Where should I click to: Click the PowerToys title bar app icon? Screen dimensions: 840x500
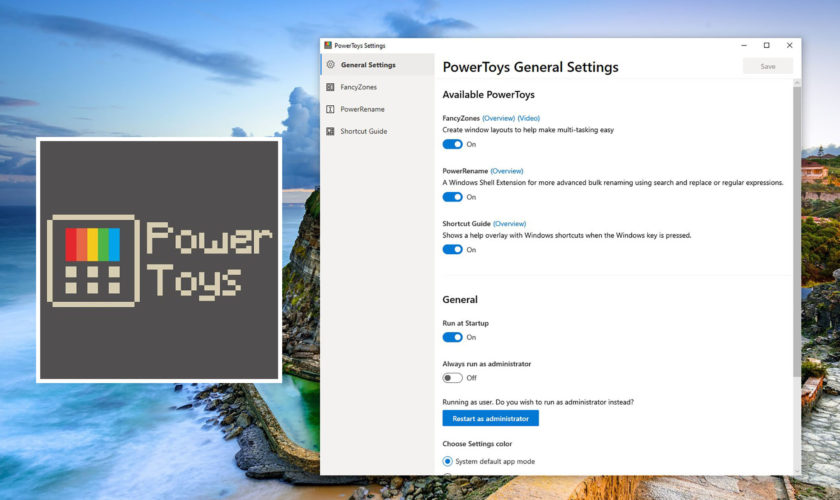tap(328, 45)
